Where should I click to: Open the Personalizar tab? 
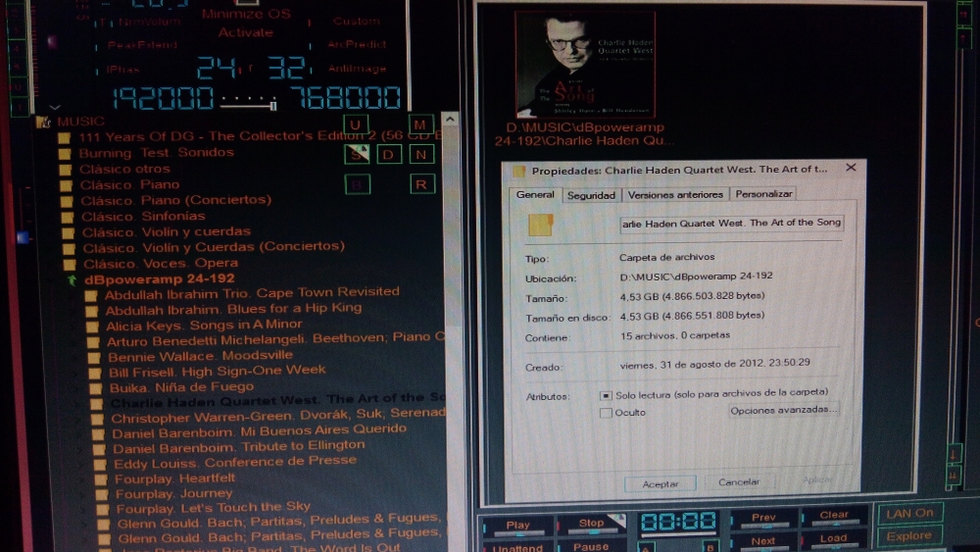(763, 194)
